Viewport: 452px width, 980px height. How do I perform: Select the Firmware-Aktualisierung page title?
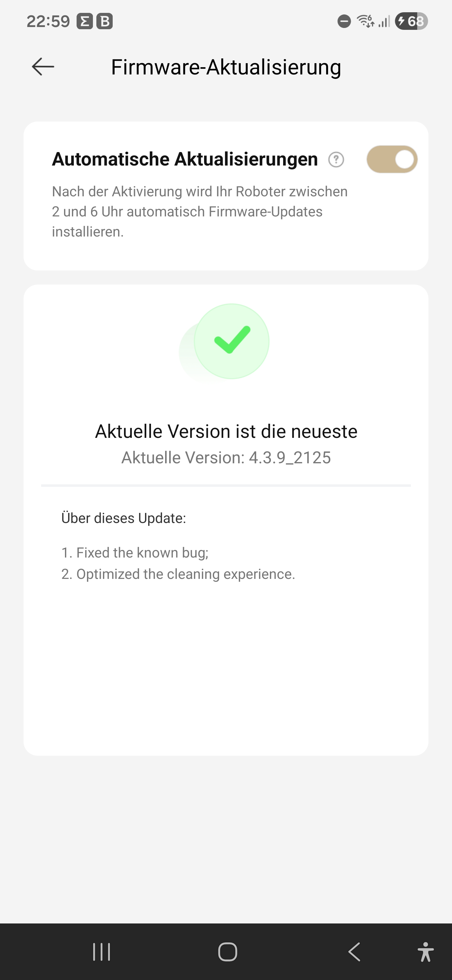pos(226,67)
